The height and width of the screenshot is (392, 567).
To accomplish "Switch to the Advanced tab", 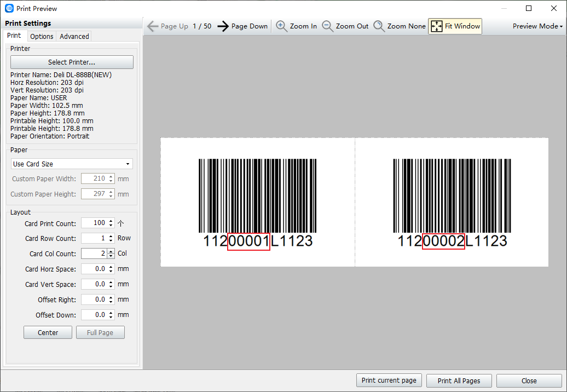I will (74, 36).
